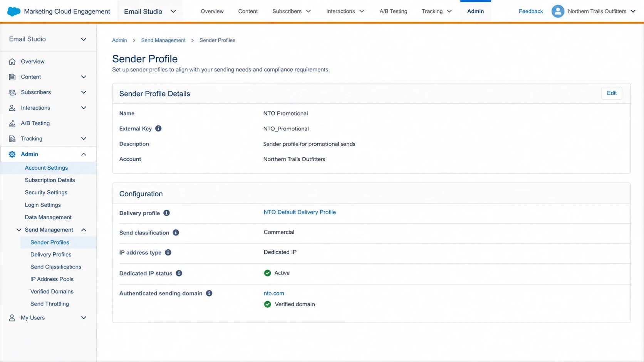Click the My Users person icon

12,318
